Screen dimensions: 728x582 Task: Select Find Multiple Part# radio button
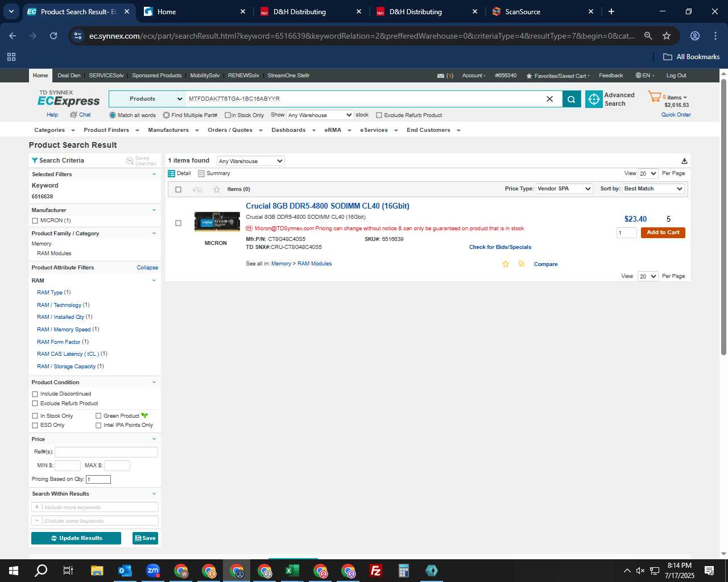pyautogui.click(x=166, y=115)
